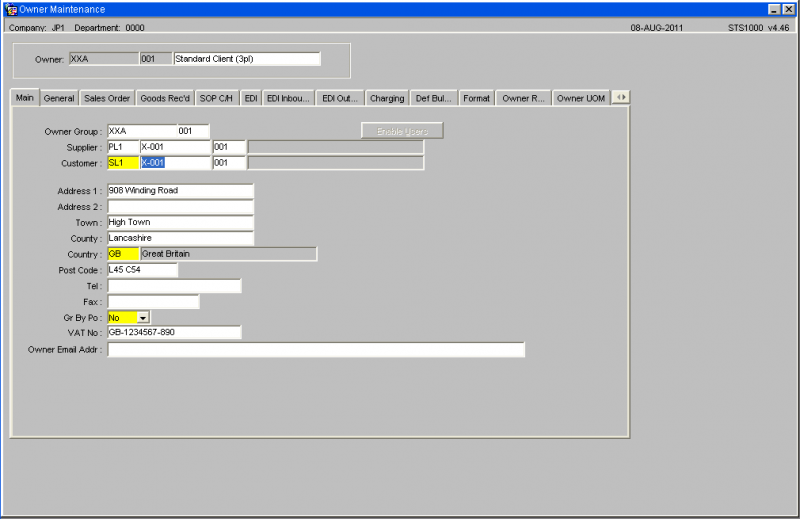Click the Customer description field
This screenshot has height=519, width=800.
pyautogui.click(x=336, y=163)
